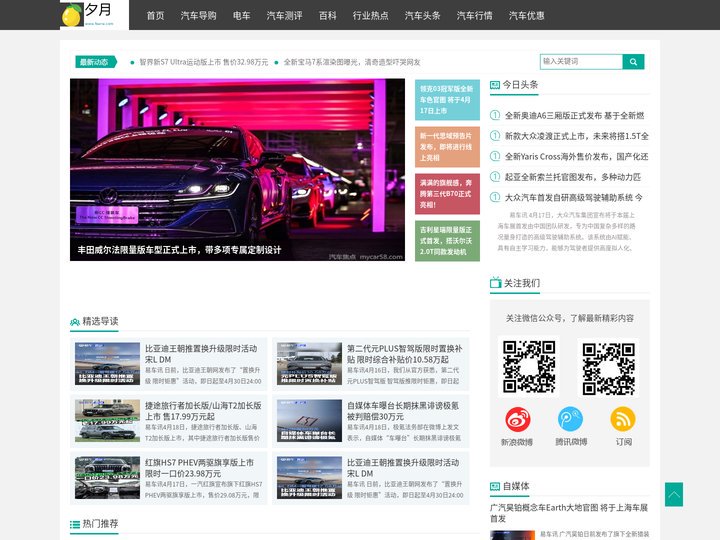Click the 最新动态 label
The width and height of the screenshot is (720, 540).
click(x=96, y=62)
